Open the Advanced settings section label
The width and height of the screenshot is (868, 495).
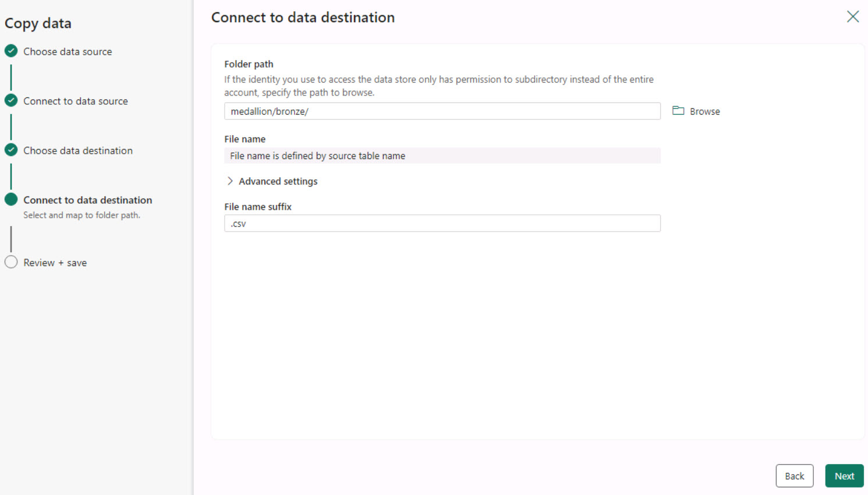point(278,181)
